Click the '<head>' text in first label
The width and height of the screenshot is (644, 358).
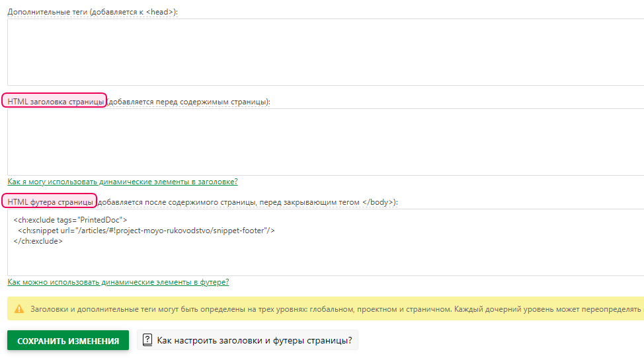coord(162,12)
